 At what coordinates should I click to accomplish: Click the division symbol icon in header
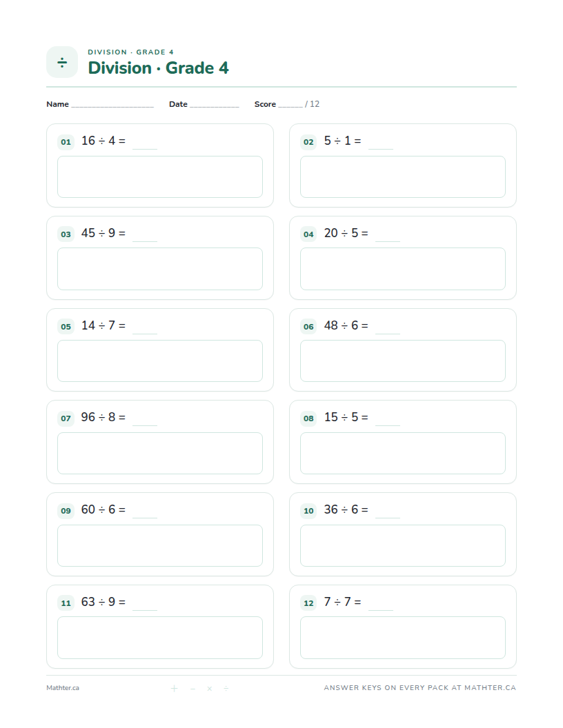62,62
